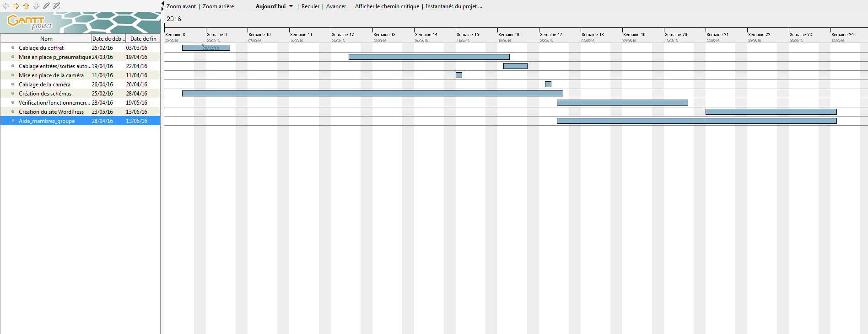Viewport: 868px width, 334px height.
Task: Click the GanttProject logo banner
Action: [x=80, y=22]
